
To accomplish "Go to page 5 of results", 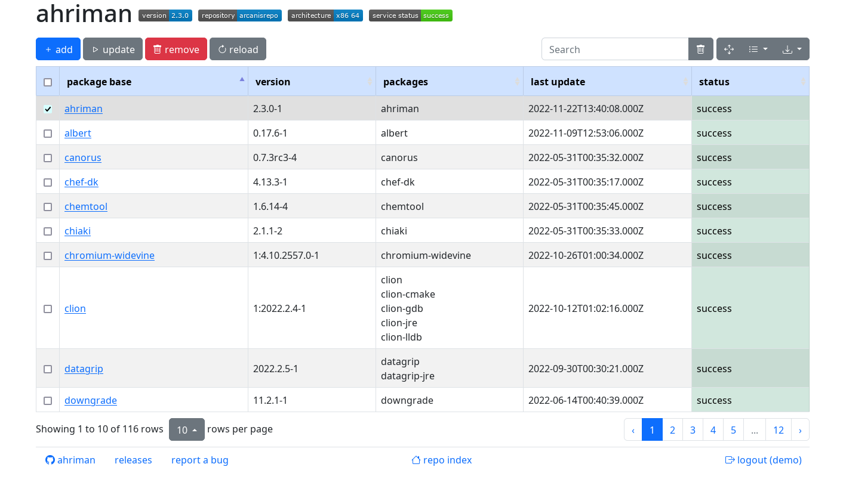I will click(x=733, y=429).
